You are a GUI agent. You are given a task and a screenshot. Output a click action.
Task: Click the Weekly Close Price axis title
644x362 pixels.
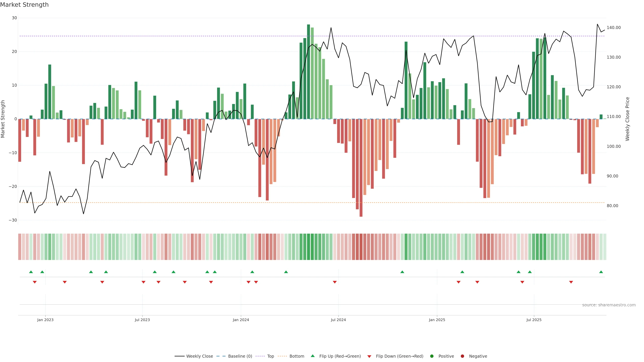[627, 119]
